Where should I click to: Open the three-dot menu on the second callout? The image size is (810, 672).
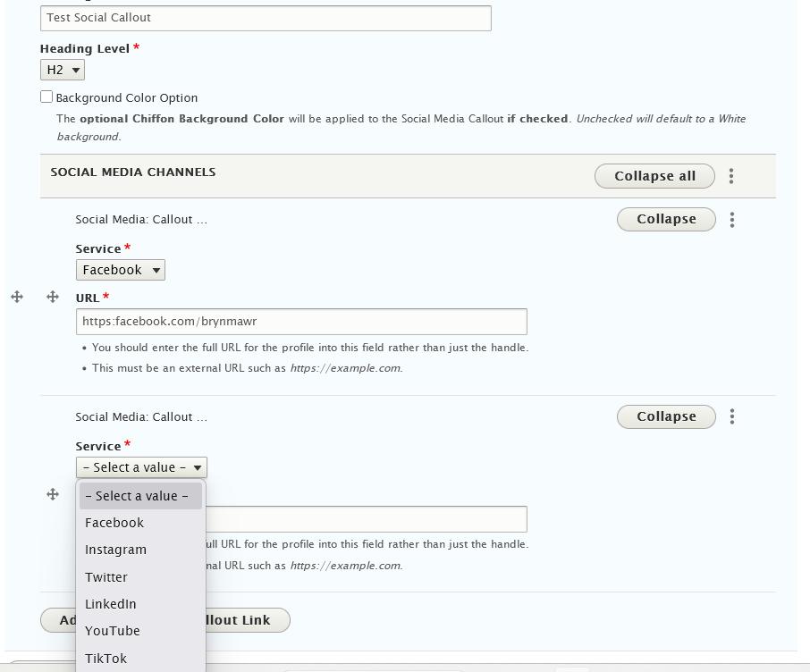coord(732,416)
